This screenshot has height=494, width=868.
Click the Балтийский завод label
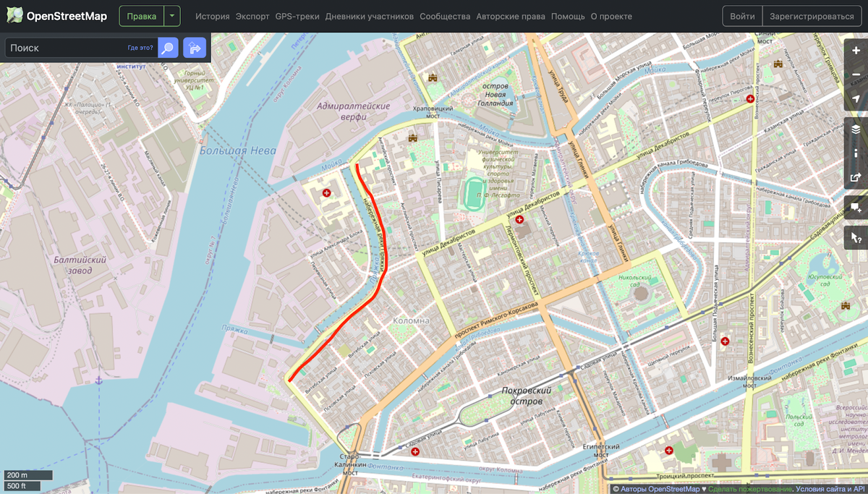click(80, 264)
